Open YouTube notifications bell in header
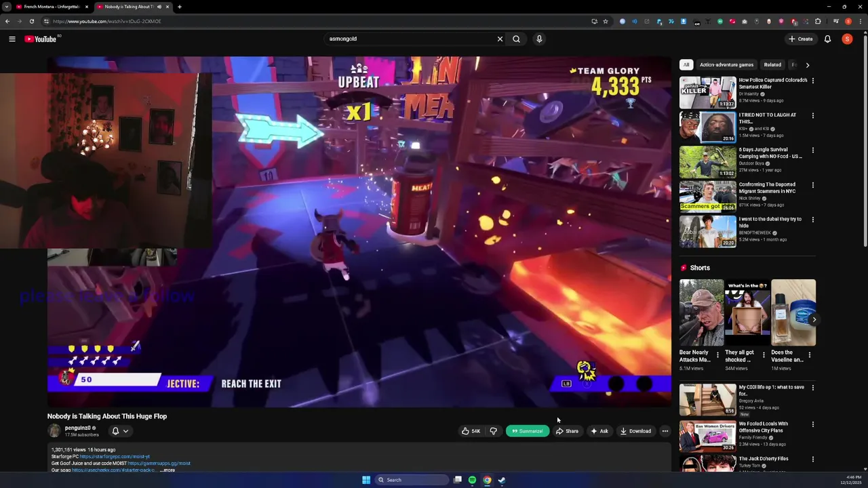868x488 pixels. coord(827,39)
